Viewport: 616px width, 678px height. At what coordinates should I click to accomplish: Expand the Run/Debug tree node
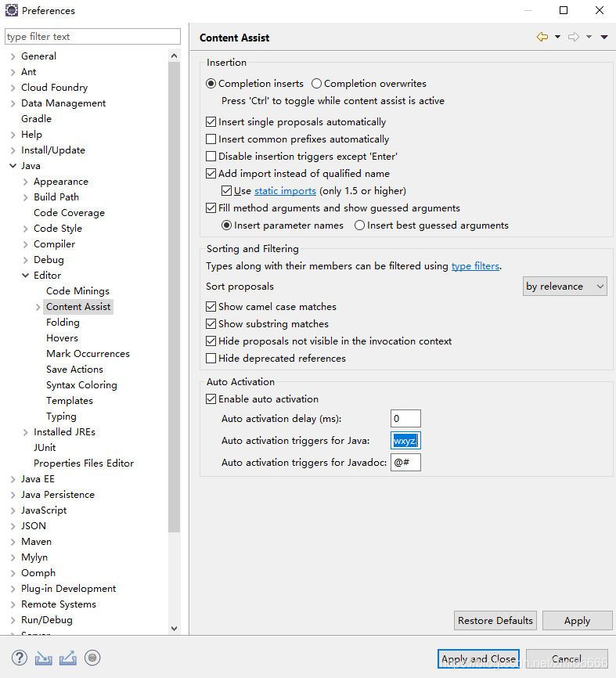click(13, 620)
